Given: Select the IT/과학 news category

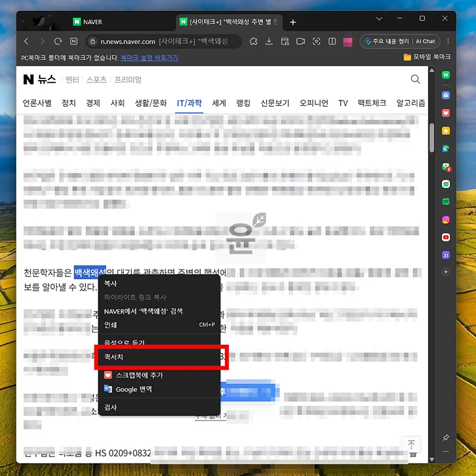Looking at the screenshot, I should pyautogui.click(x=189, y=103).
